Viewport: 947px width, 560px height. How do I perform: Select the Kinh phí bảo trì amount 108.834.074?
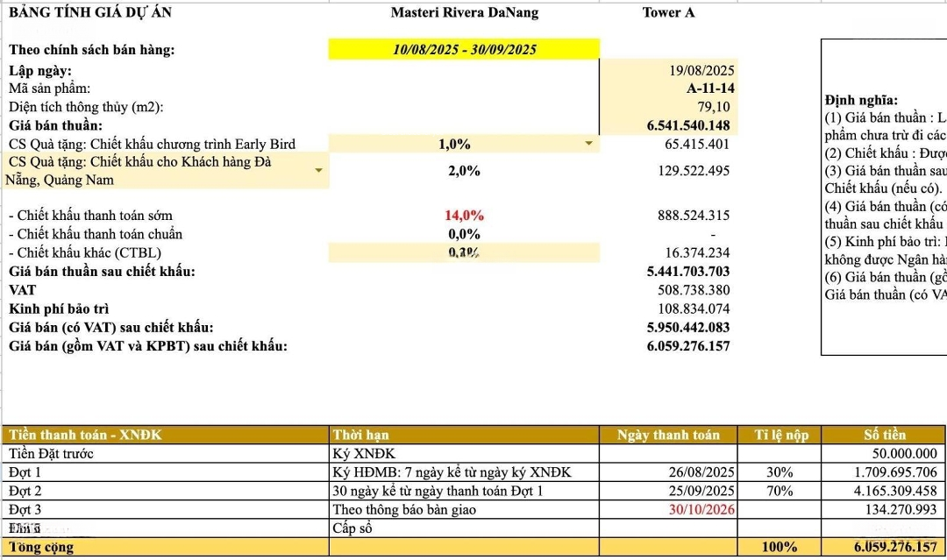pyautogui.click(x=693, y=308)
